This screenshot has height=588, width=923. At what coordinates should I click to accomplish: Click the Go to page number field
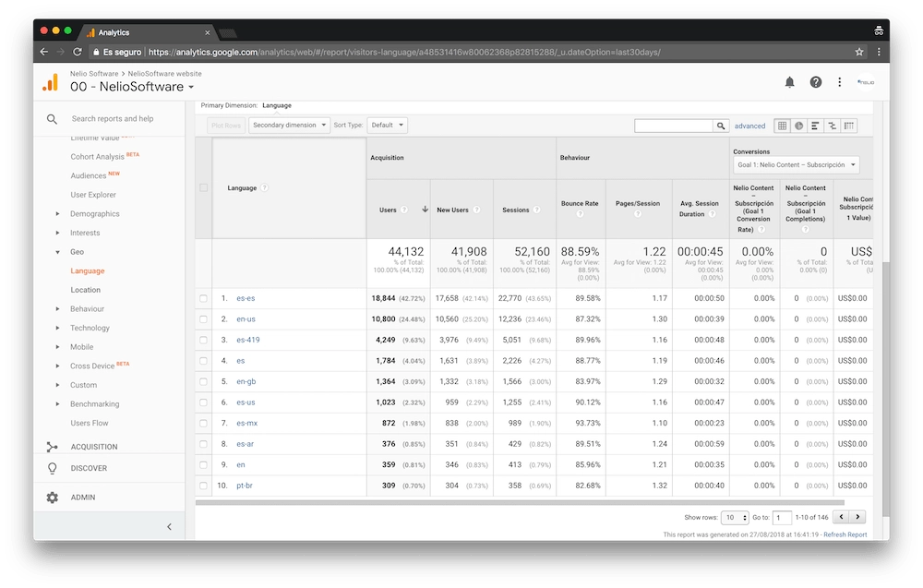pos(782,517)
